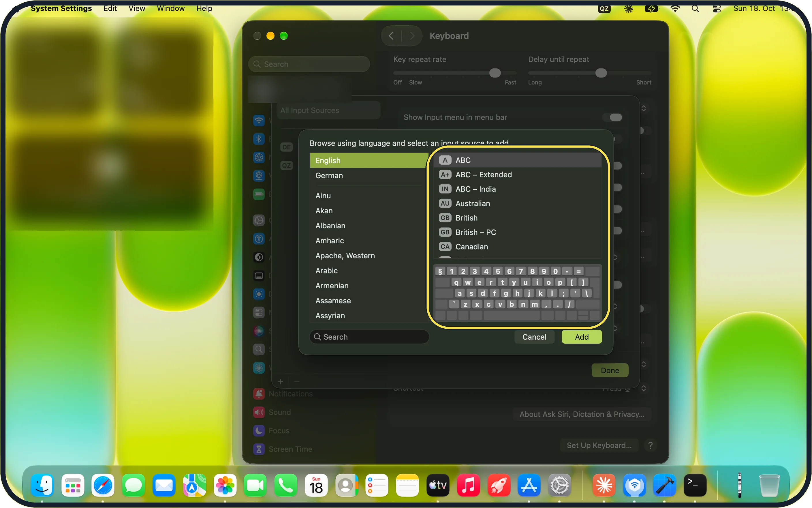The image size is (812, 508).
Task: Open Calendar showing 18 in Dock
Action: [x=316, y=485]
